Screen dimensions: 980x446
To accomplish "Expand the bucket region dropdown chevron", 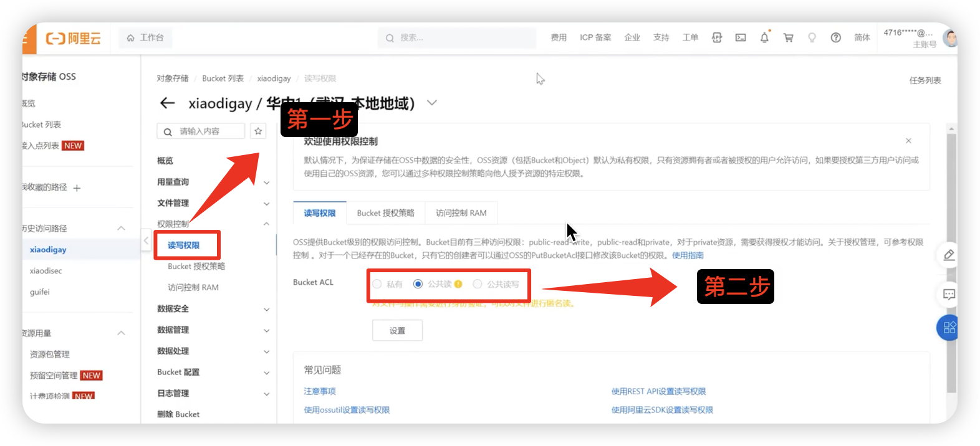I will coord(431,103).
